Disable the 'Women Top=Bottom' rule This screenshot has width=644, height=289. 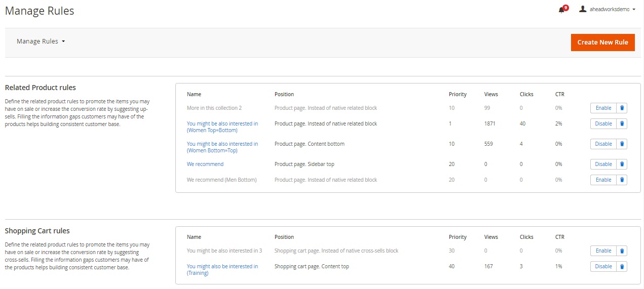[603, 123]
